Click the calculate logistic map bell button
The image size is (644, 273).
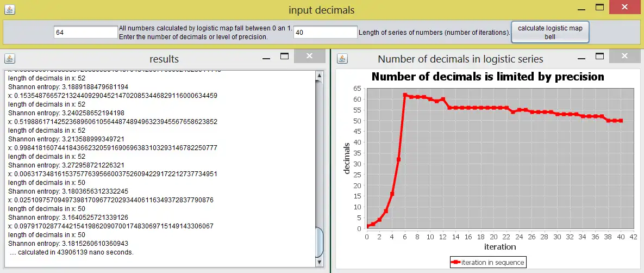coord(550,32)
